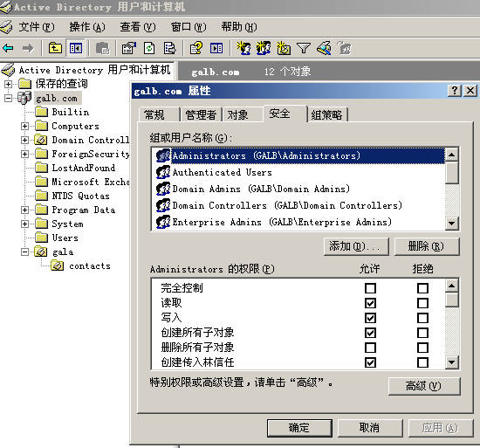Viewport: 480px width, 448px height.
Task: Click the Authenticated Users group icon
Action: (163, 172)
